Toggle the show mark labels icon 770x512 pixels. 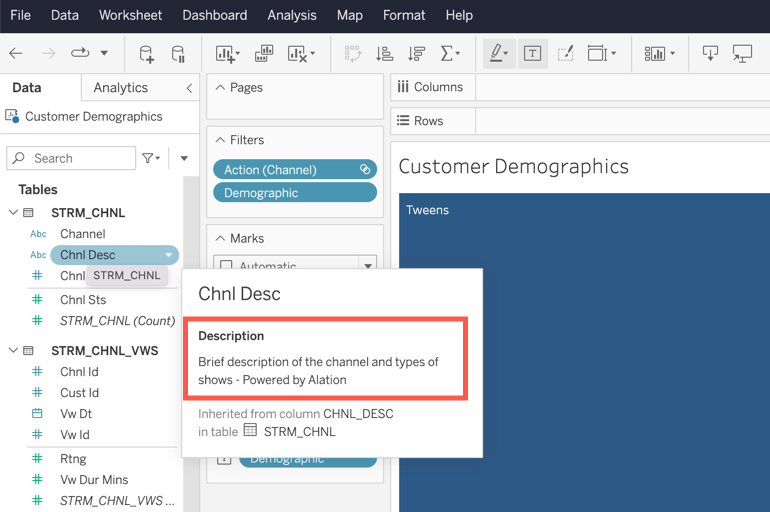tap(532, 53)
